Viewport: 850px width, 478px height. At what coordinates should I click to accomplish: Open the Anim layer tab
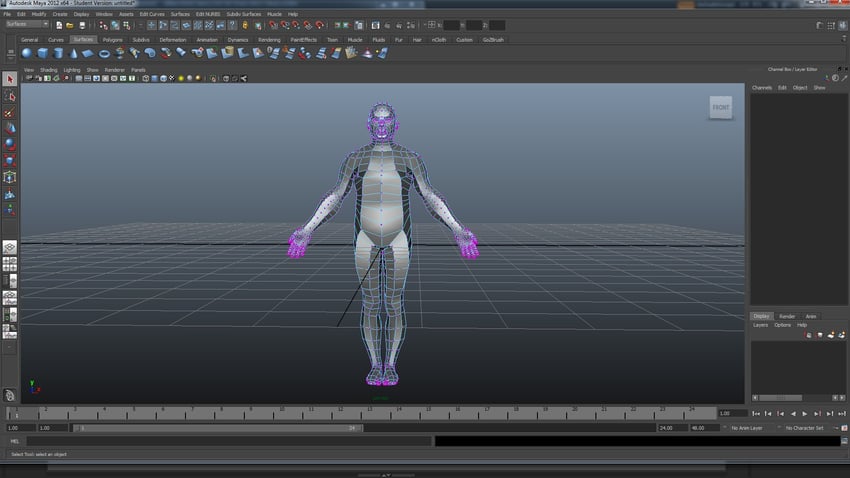click(x=811, y=316)
